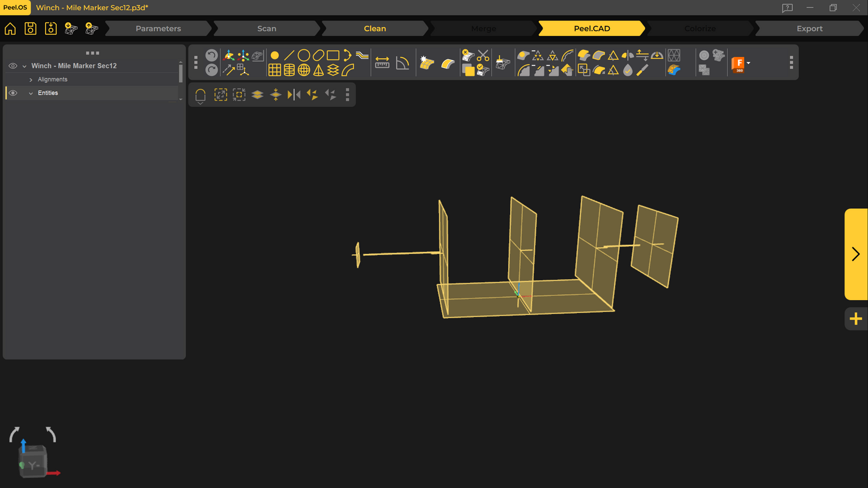Select the yellow filled point entity tool

[x=275, y=56]
